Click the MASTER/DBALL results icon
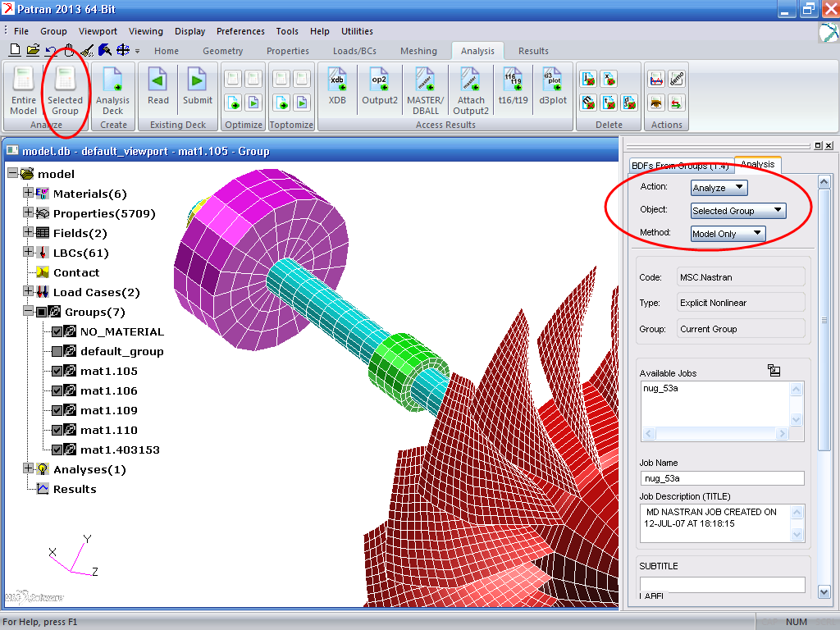Screen dimensions: 840x630 click(426, 90)
